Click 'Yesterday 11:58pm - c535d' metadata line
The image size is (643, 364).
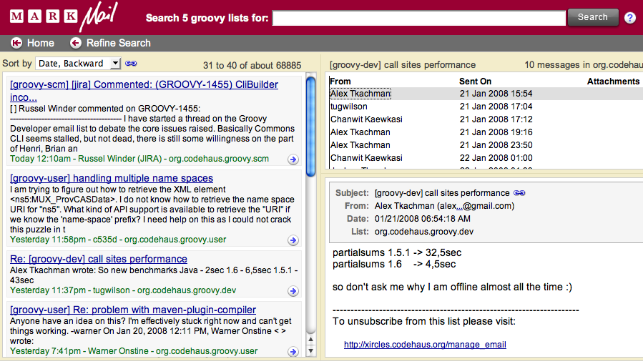point(118,240)
